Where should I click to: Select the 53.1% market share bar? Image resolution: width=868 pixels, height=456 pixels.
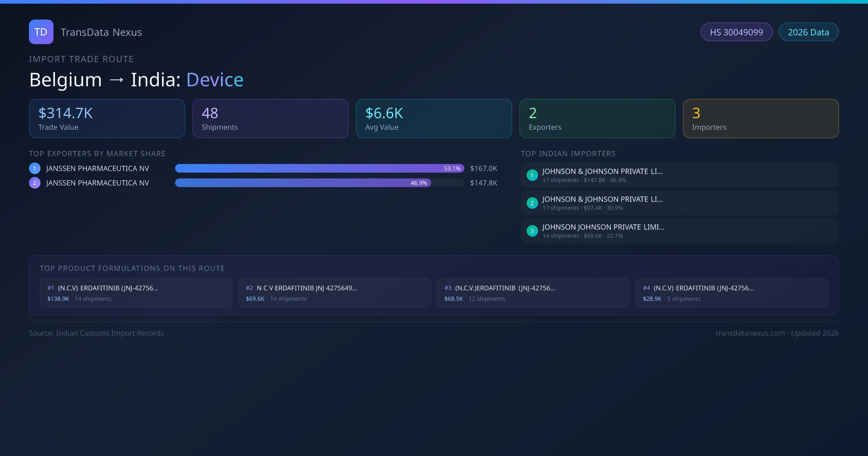319,168
